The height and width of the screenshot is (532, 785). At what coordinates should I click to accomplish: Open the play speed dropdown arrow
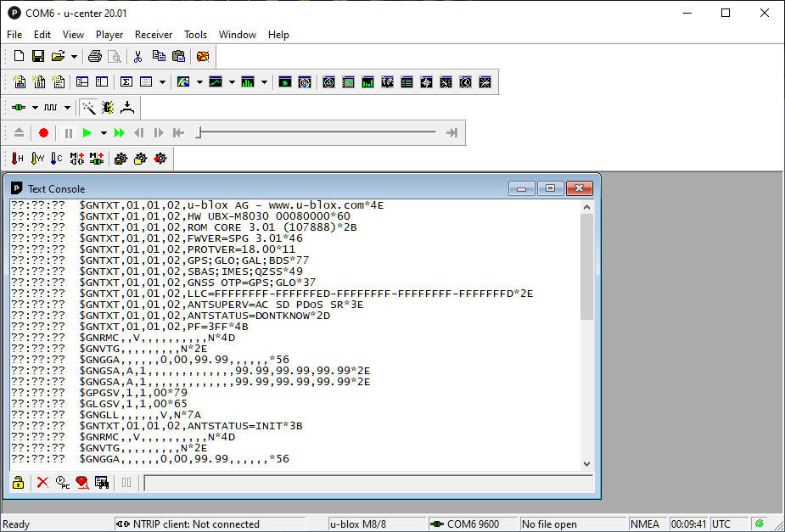pyautogui.click(x=104, y=133)
